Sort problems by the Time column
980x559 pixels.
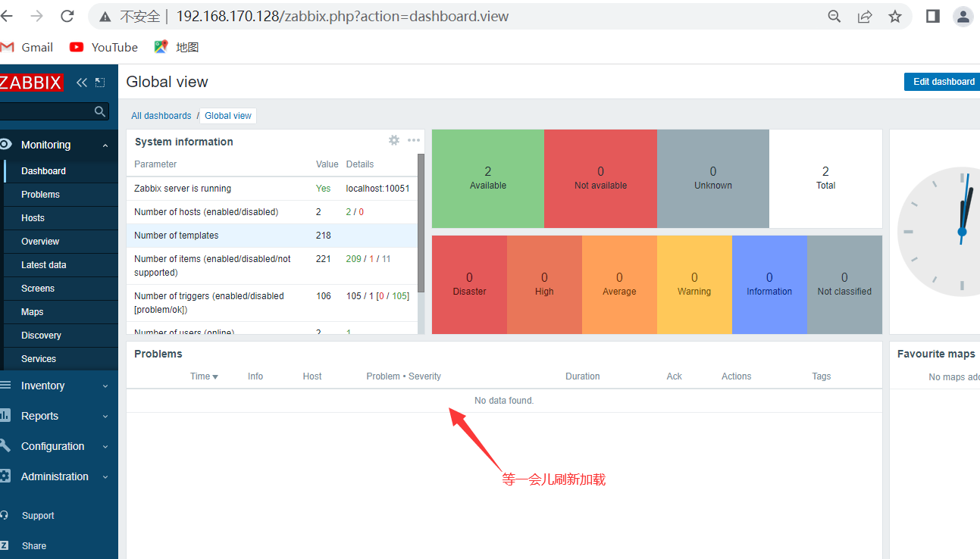pos(204,376)
